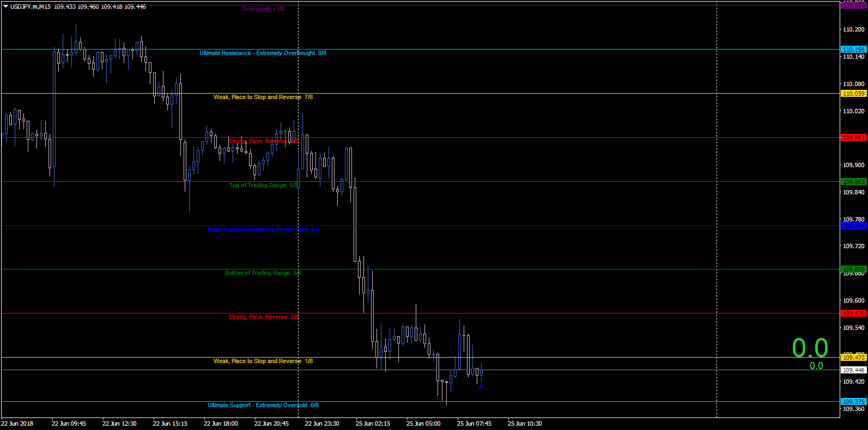
Task: Select the USDJPY.m,M15 symbol title
Action: [x=31, y=7]
